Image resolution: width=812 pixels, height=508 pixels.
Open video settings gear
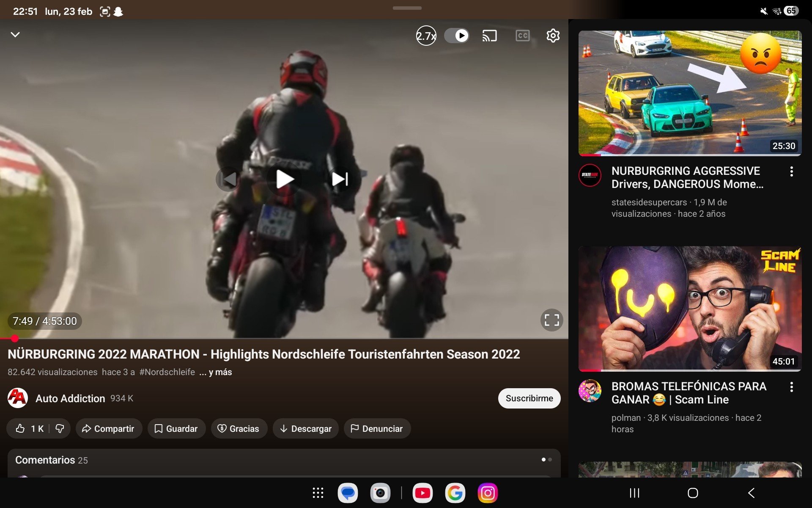click(x=553, y=36)
